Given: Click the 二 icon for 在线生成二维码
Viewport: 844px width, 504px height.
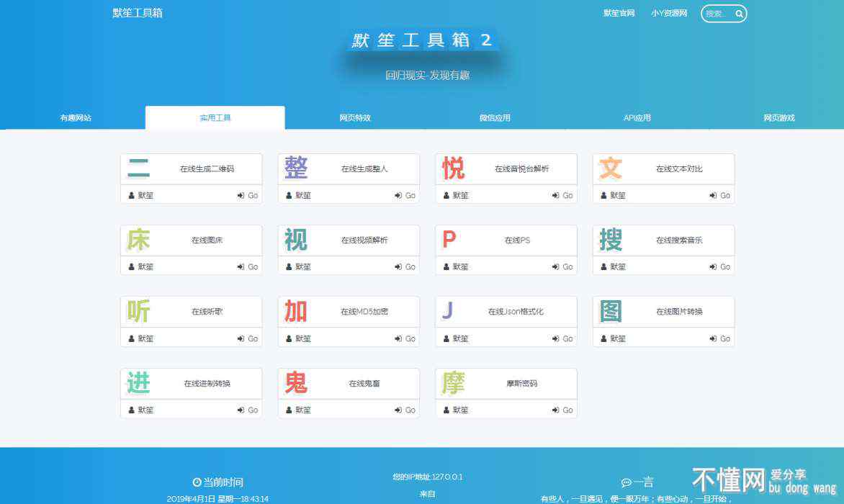Looking at the screenshot, I should [138, 168].
